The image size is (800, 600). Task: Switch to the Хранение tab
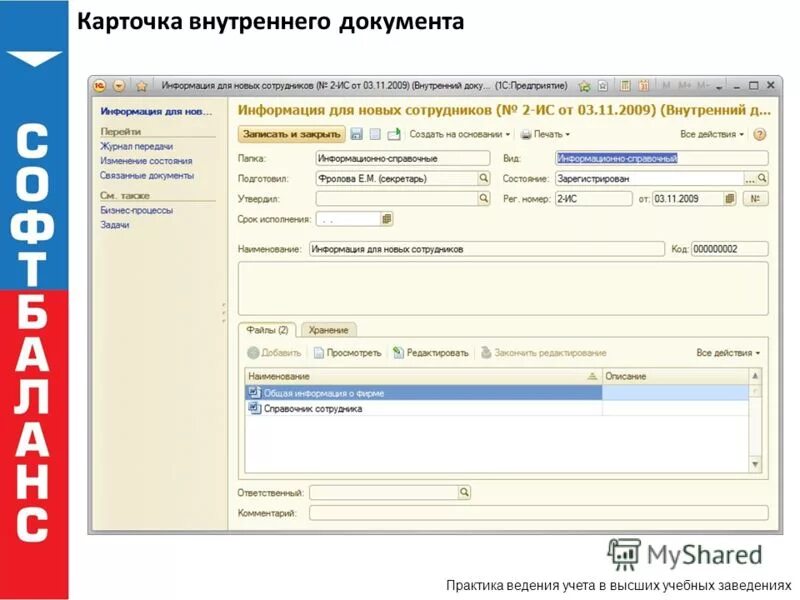[330, 330]
